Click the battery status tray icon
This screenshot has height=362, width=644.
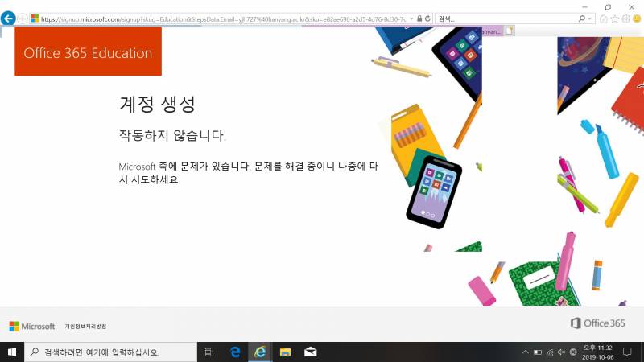[x=537, y=352]
